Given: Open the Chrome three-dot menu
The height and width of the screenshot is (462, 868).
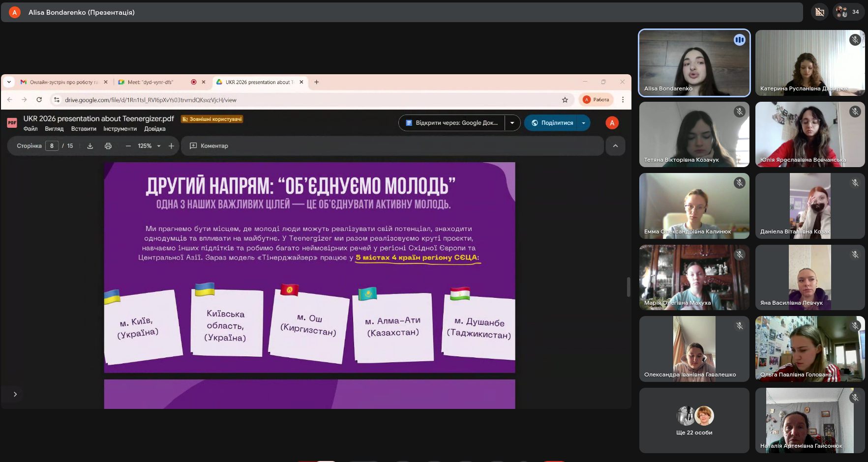Looking at the screenshot, I should pos(623,100).
